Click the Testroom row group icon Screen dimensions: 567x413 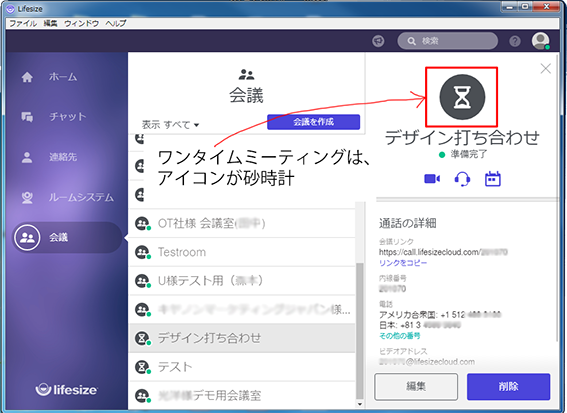point(142,252)
